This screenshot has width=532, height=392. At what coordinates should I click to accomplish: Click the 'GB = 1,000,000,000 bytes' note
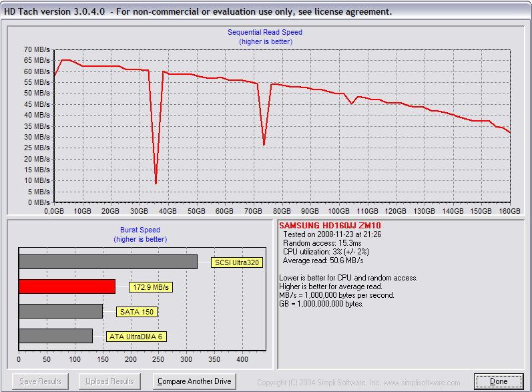[x=321, y=304]
